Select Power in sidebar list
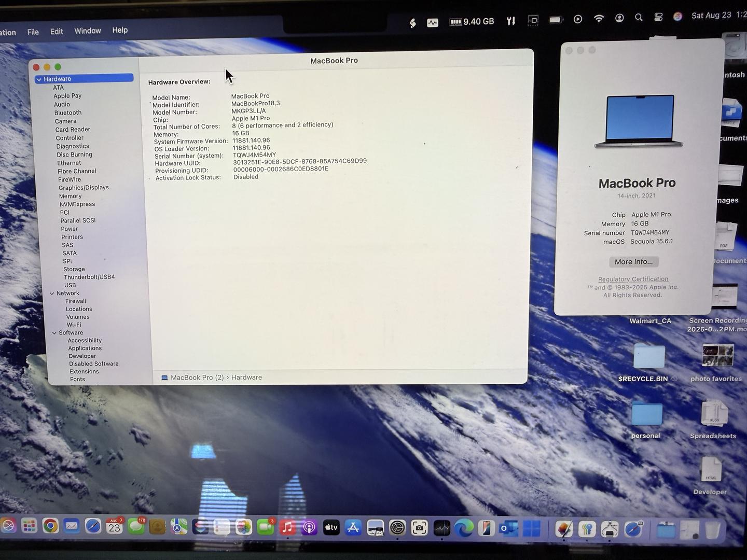This screenshot has width=747, height=560. tap(70, 229)
